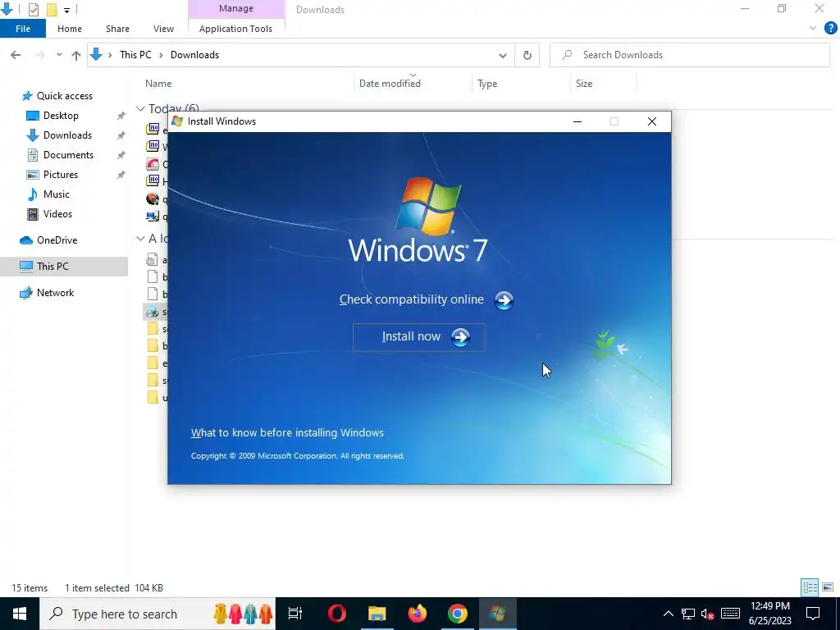Click pin icon beside Desktop
The height and width of the screenshot is (630, 840).
coord(121,116)
